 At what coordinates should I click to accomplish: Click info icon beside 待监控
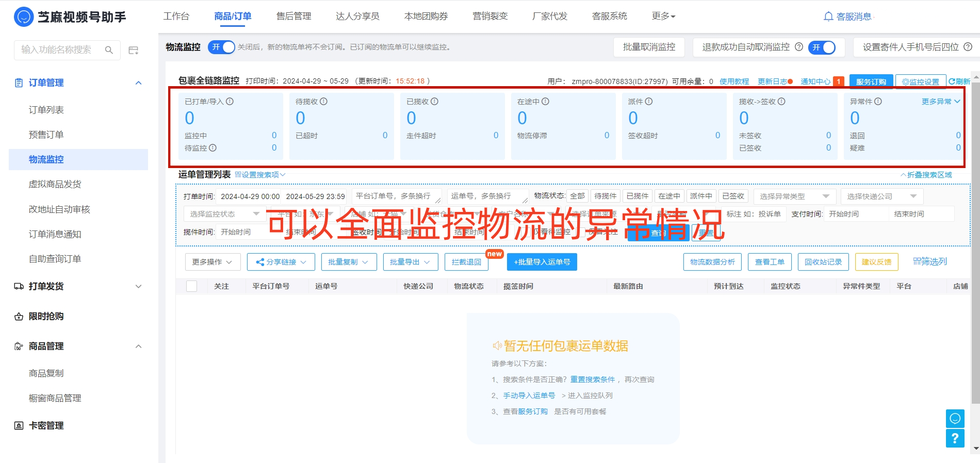click(213, 148)
